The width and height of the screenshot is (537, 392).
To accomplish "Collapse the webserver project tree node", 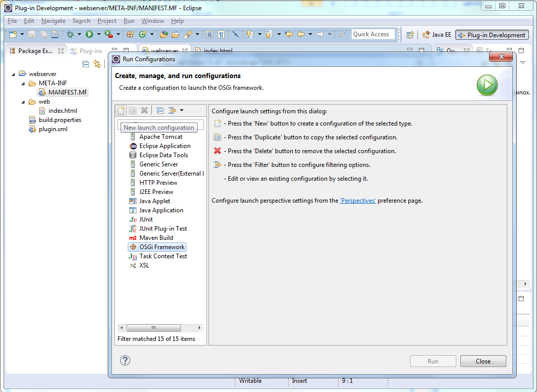I will tap(13, 74).
